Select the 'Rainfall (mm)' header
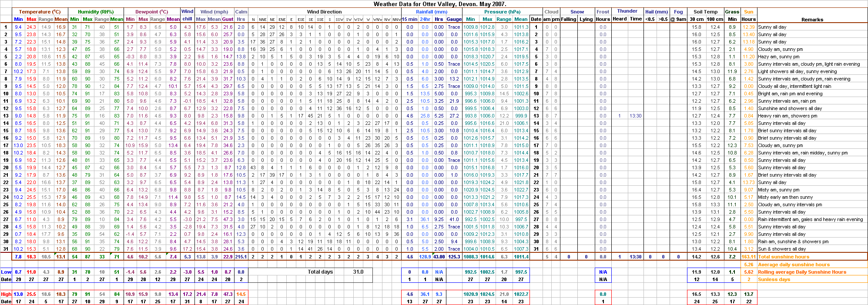The height and width of the screenshot is (305, 868). point(431,12)
